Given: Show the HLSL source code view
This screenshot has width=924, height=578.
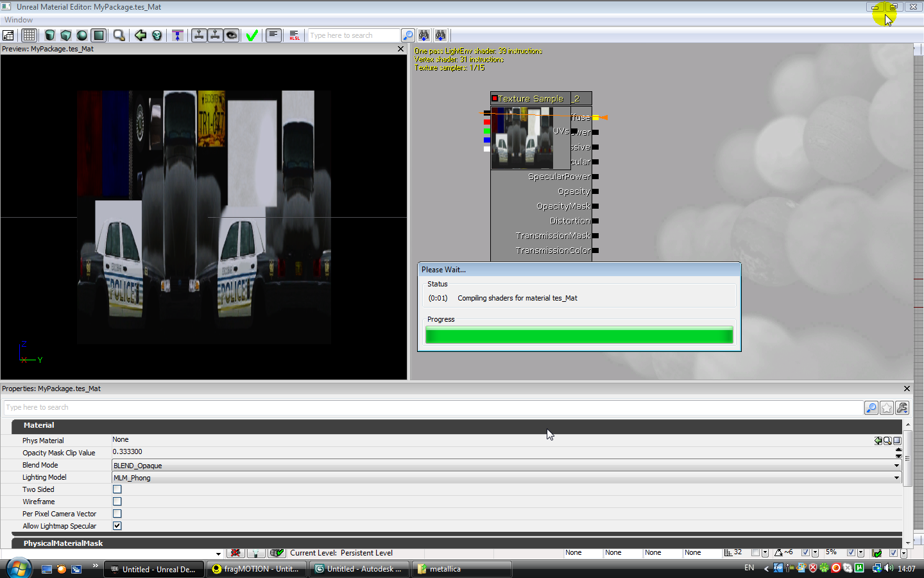Looking at the screenshot, I should click(295, 35).
